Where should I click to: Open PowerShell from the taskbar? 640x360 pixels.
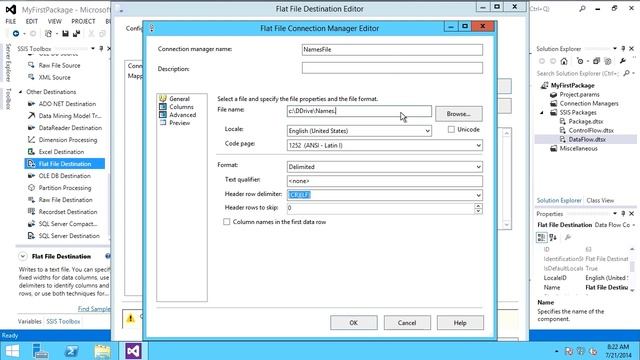pos(71,351)
